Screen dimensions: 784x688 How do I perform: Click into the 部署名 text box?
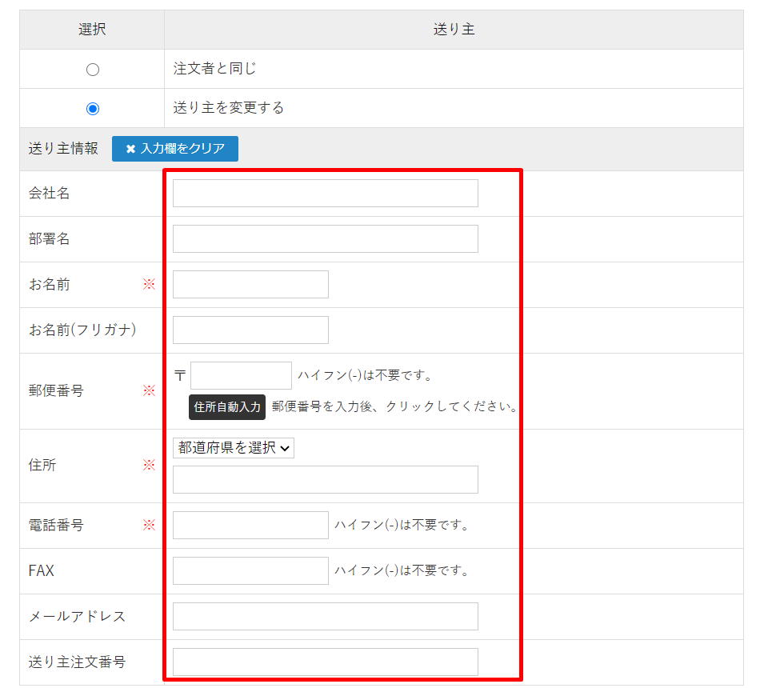(325, 239)
